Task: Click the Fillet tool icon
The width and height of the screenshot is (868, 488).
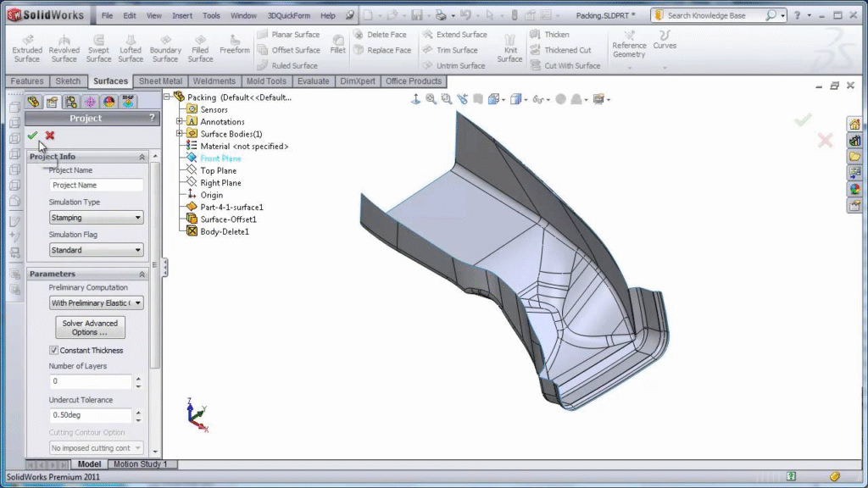Action: coord(337,44)
